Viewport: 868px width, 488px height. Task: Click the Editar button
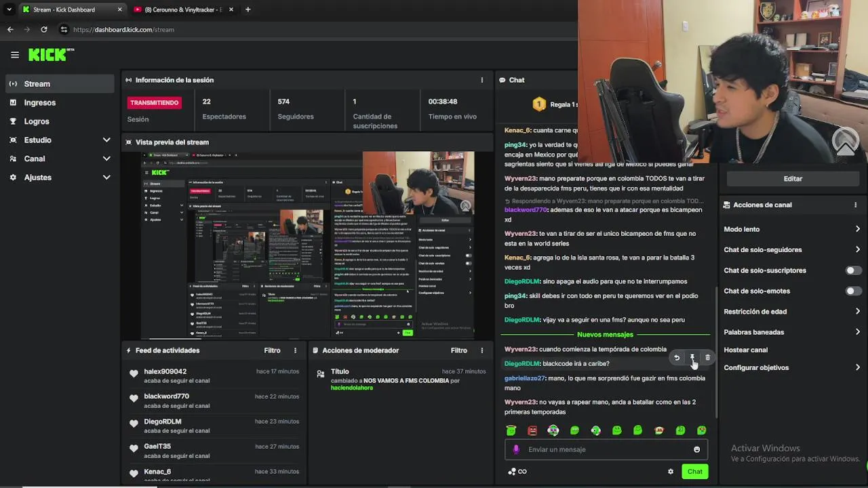(793, 178)
